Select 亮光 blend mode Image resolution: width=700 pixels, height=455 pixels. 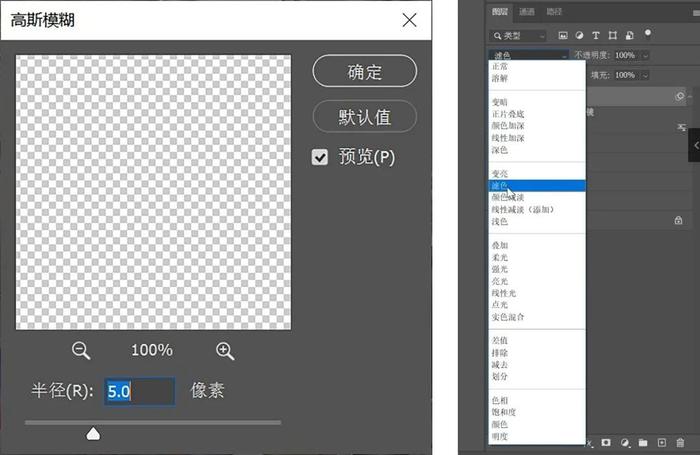[500, 281]
